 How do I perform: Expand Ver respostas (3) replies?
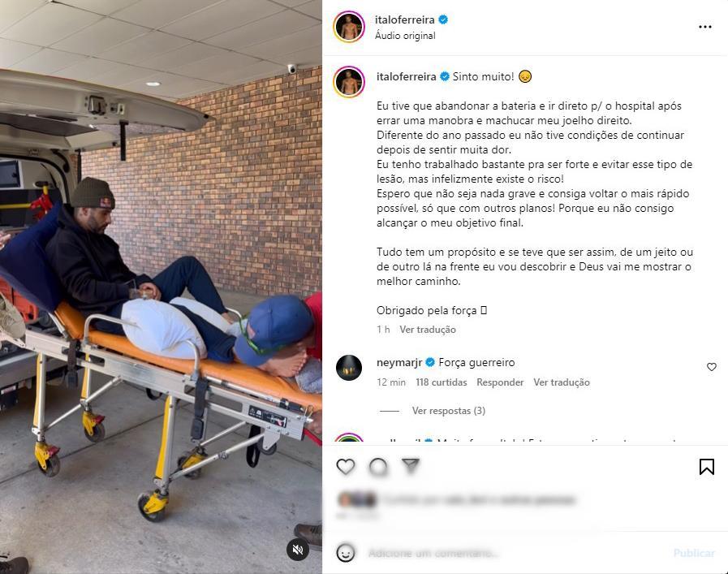tap(449, 411)
